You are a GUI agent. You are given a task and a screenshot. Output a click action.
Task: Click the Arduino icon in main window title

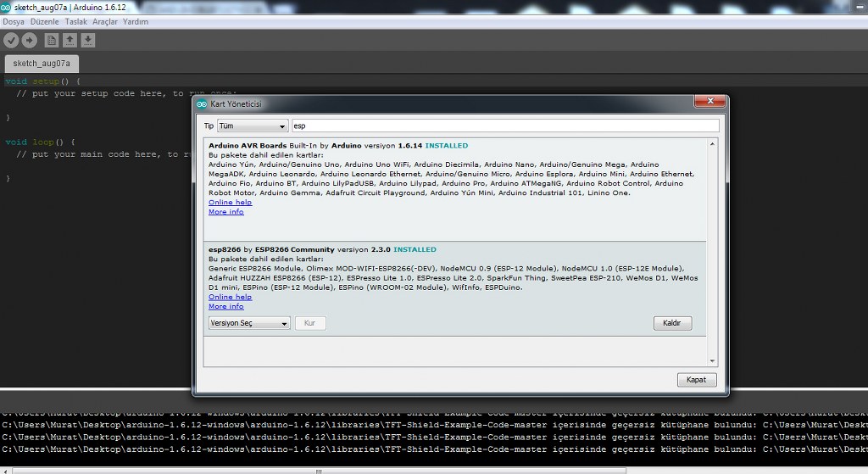pyautogui.click(x=6, y=7)
